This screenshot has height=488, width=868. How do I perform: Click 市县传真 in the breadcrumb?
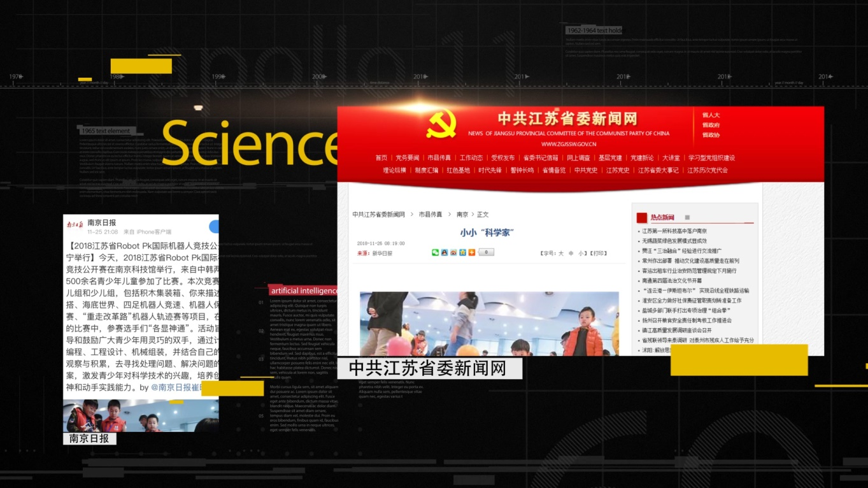point(430,215)
